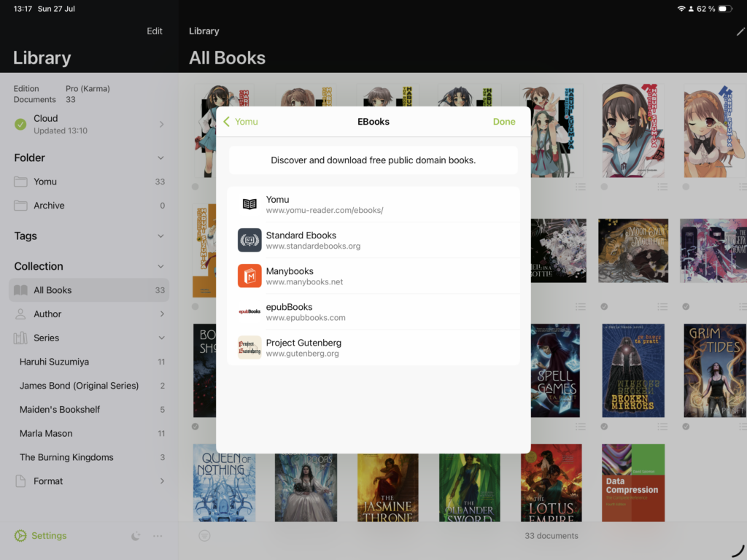Click the Archive folder icon
747x560 pixels.
click(x=20, y=205)
